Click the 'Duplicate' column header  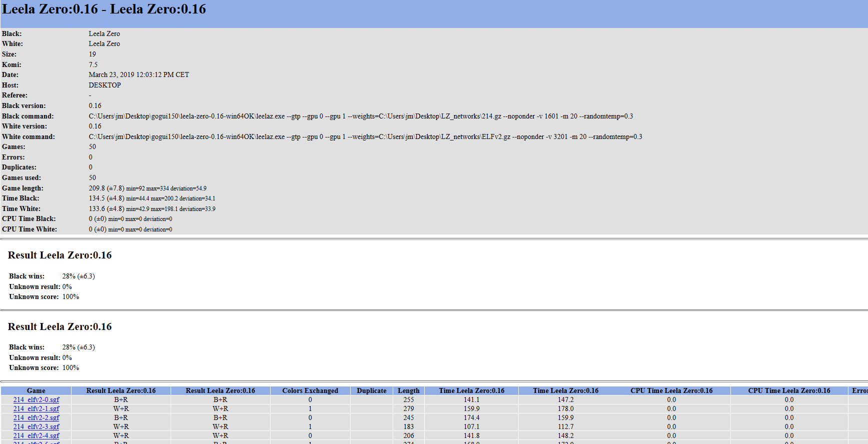coord(372,390)
